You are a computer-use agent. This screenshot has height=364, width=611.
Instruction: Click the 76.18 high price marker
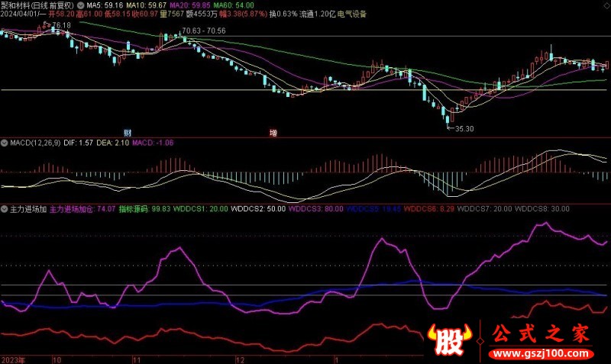[x=58, y=25]
